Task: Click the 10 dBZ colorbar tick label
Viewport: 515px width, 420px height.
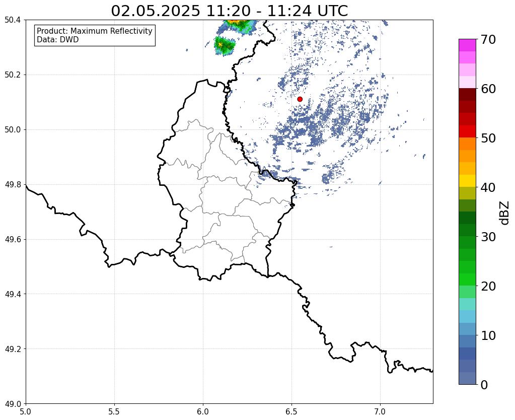Action: coord(488,335)
